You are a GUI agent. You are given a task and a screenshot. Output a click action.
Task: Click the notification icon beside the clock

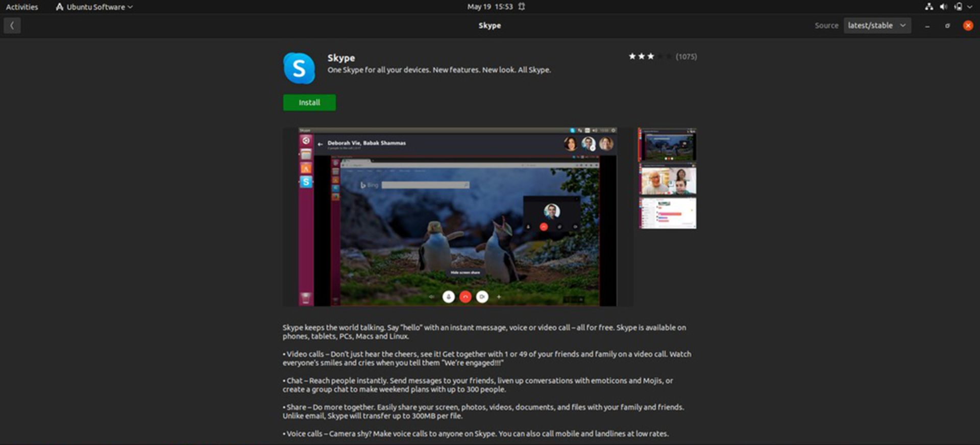point(522,7)
